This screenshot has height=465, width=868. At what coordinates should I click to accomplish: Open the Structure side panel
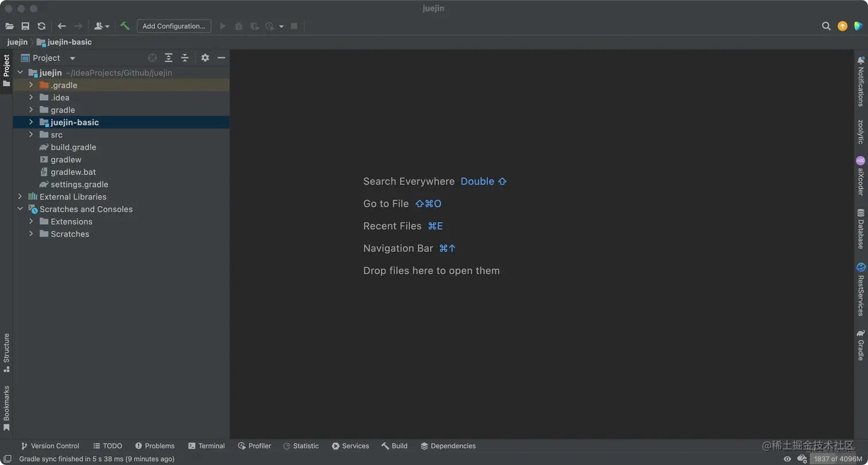point(6,352)
